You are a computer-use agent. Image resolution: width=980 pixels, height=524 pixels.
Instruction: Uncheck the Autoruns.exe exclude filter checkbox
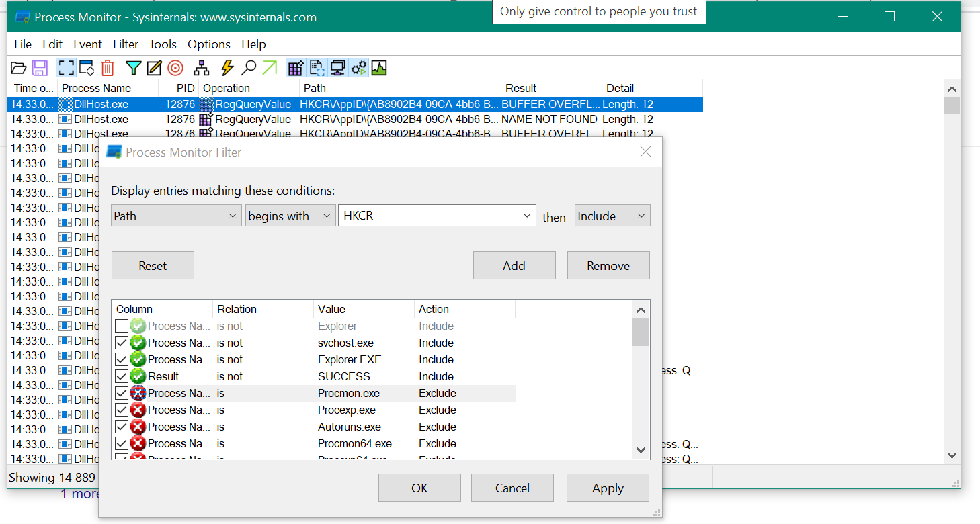pos(122,427)
